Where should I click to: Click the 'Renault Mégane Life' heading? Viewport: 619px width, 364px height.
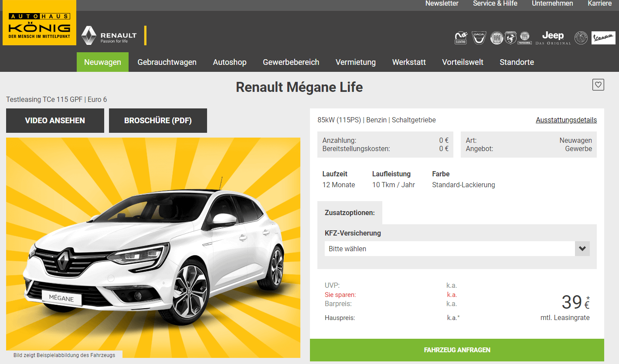(x=299, y=87)
